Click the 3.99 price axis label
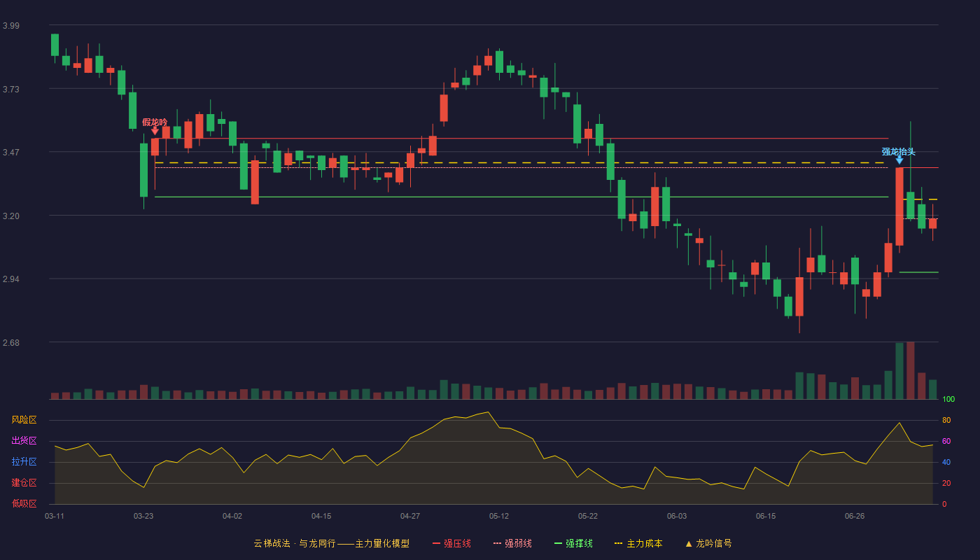 pos(11,26)
